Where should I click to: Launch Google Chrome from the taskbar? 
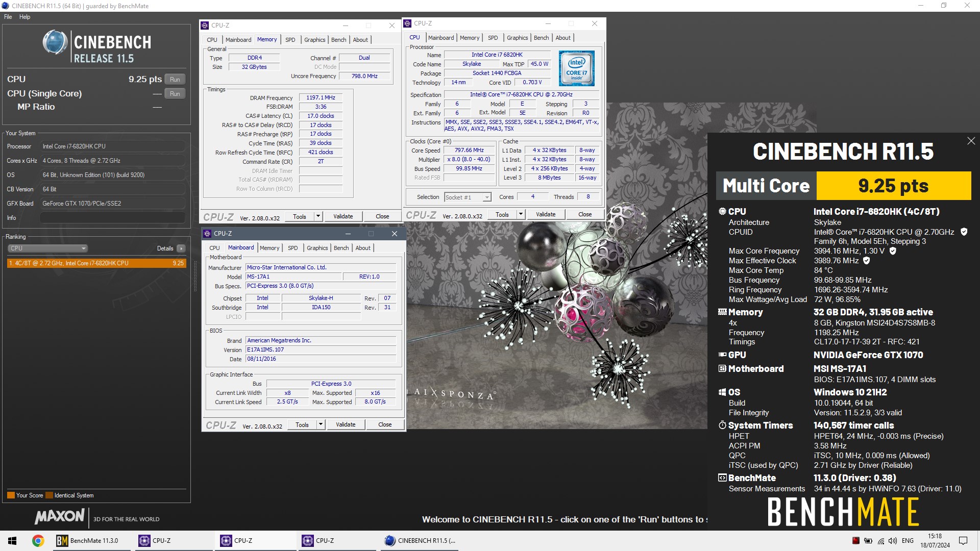pyautogui.click(x=38, y=541)
